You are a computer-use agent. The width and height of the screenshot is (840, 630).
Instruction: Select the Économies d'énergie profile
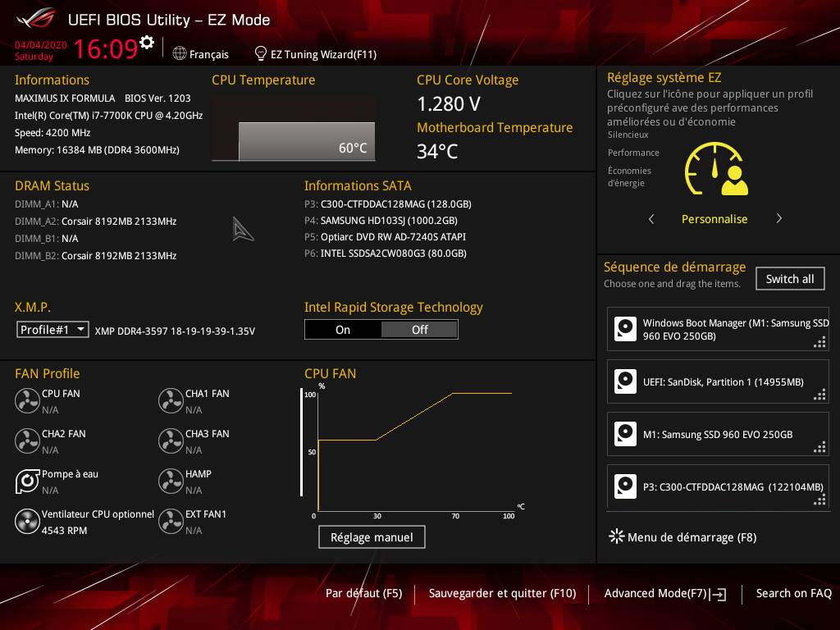point(629,177)
